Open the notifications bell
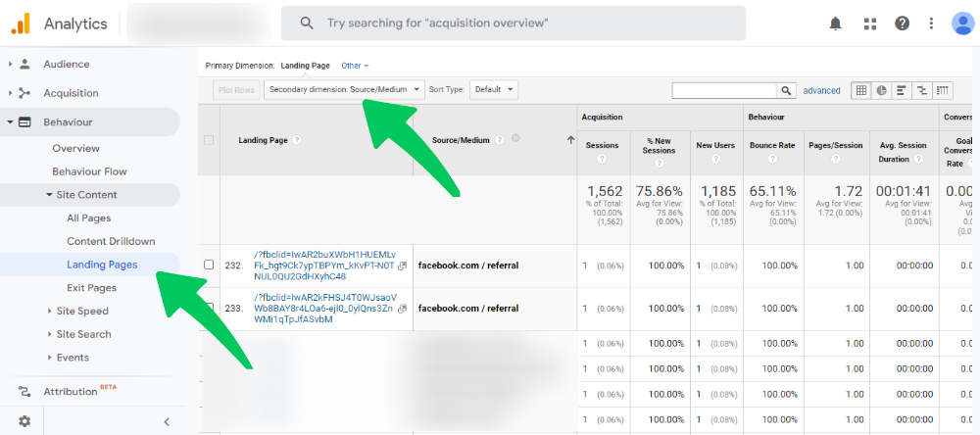Screen dimensions: 980x435 point(835,24)
